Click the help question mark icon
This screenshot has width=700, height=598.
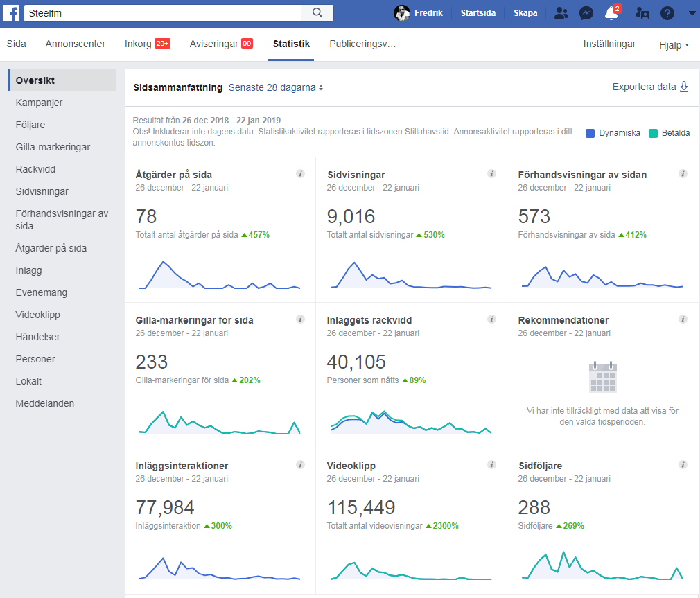tap(667, 13)
